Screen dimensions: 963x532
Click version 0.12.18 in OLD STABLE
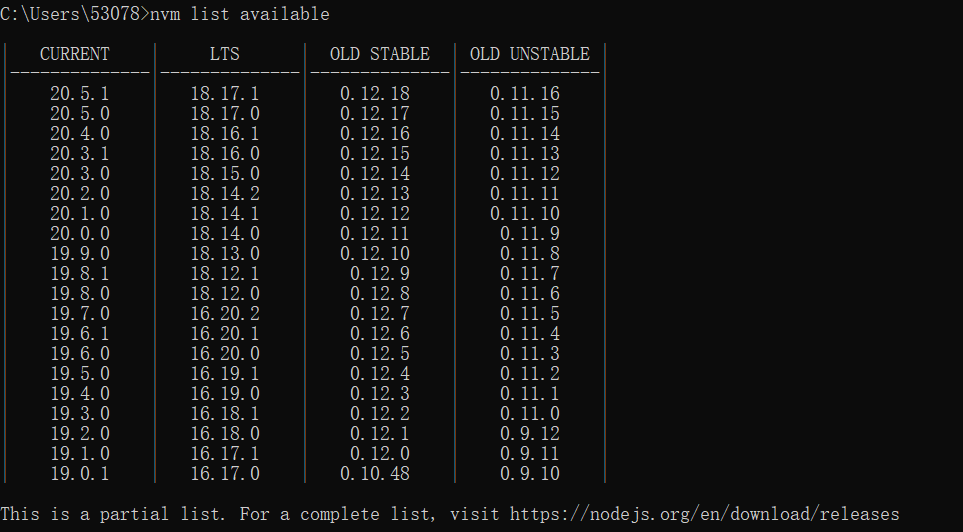click(x=375, y=94)
